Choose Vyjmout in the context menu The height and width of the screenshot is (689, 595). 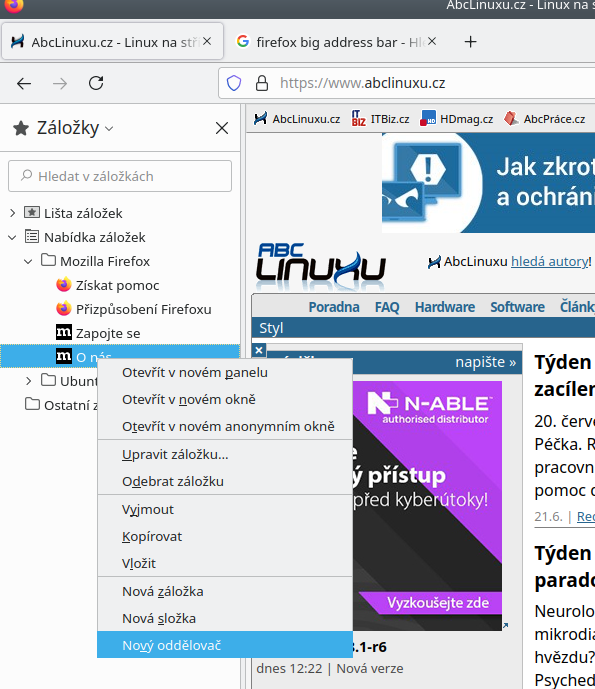[225, 509]
